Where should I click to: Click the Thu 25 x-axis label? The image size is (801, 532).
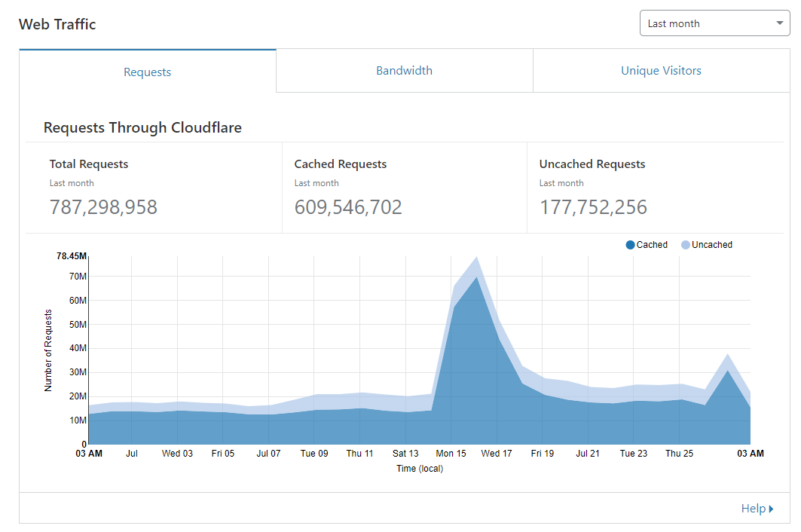[x=680, y=454]
